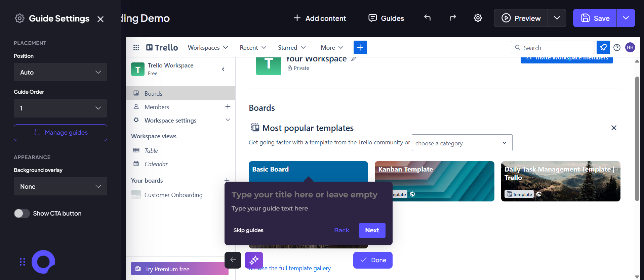644x280 pixels.
Task: Expand Workspace settings chevron
Action: tap(228, 120)
